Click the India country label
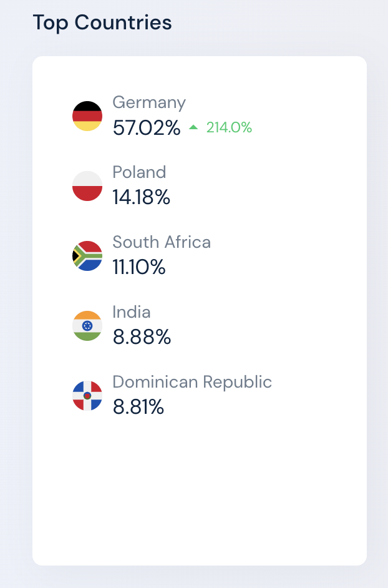The height and width of the screenshot is (588, 388). [132, 312]
